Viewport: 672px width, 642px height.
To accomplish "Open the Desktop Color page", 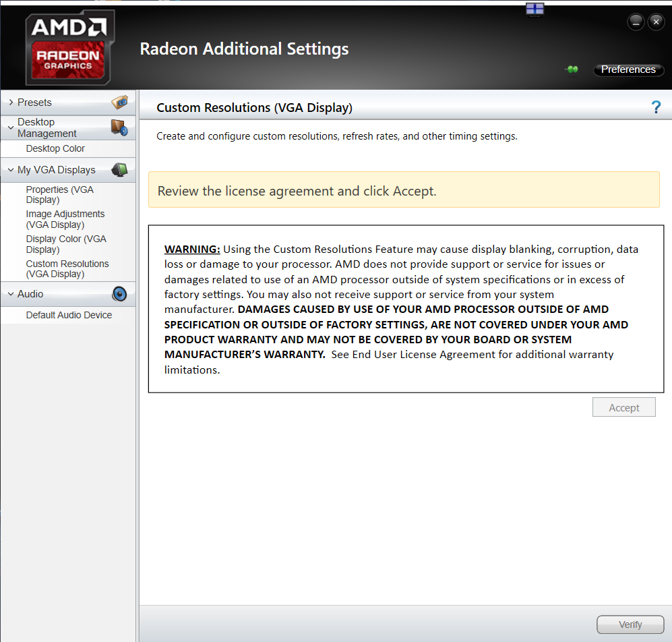I will tap(55, 148).
